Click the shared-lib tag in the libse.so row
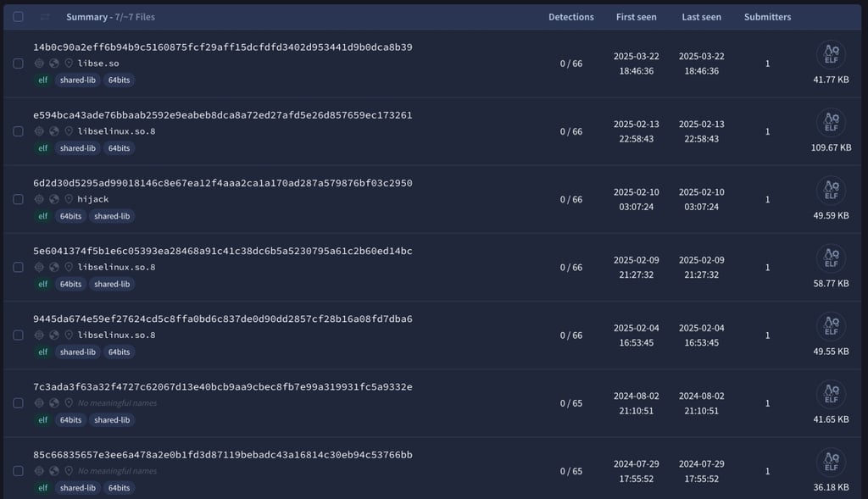This screenshot has height=499, width=868. 77,80
